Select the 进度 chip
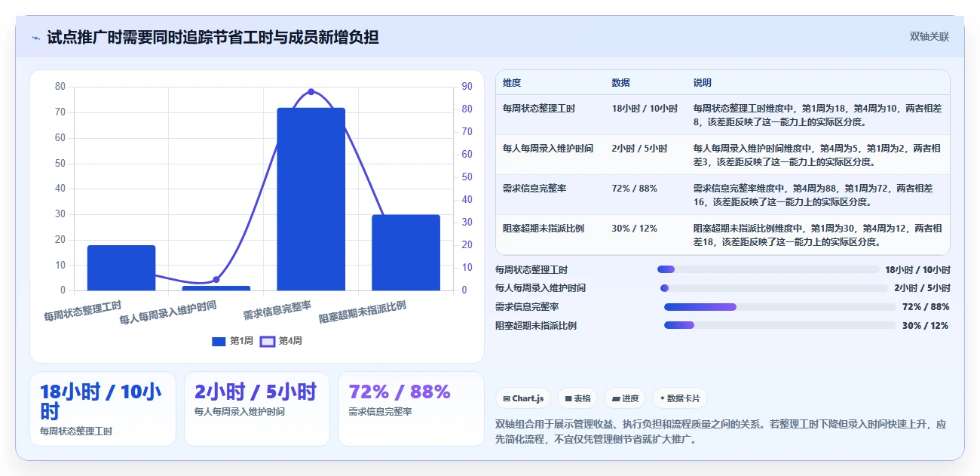980x476 pixels. (626, 398)
